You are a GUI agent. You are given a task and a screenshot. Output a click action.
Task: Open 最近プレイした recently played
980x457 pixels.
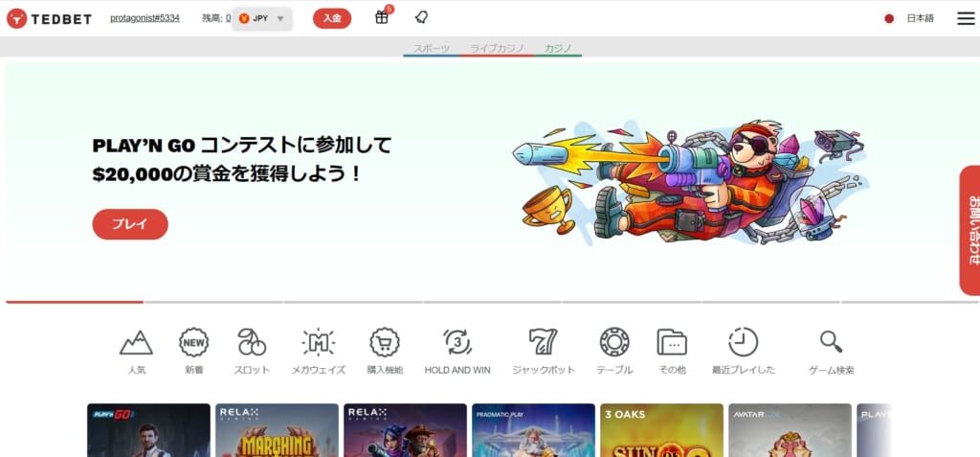(x=743, y=352)
